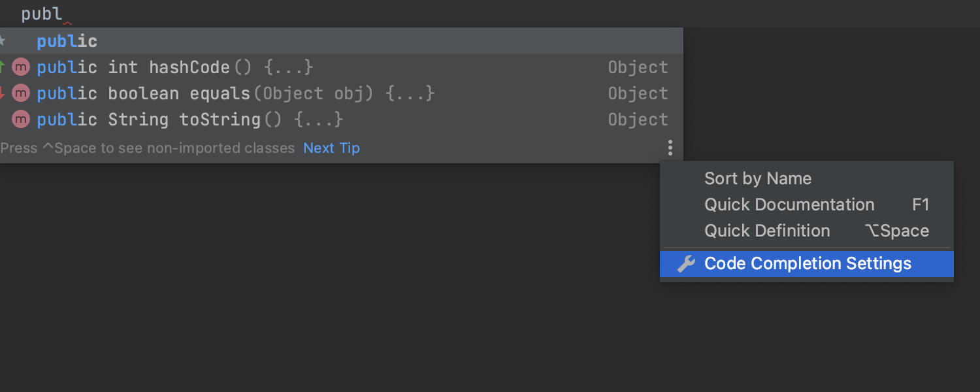Viewport: 980px width, 392px height.
Task: Click the typed publ text in editor
Action: 41,14
